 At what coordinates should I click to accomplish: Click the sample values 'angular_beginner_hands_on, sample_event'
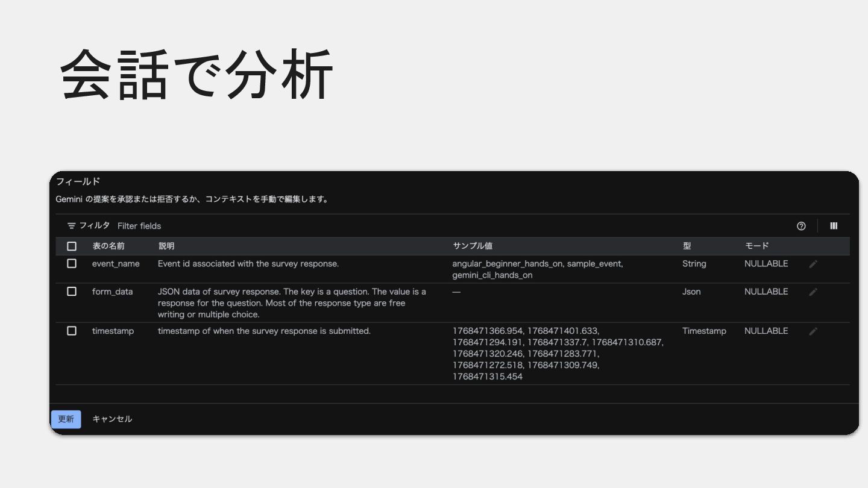pyautogui.click(x=538, y=269)
